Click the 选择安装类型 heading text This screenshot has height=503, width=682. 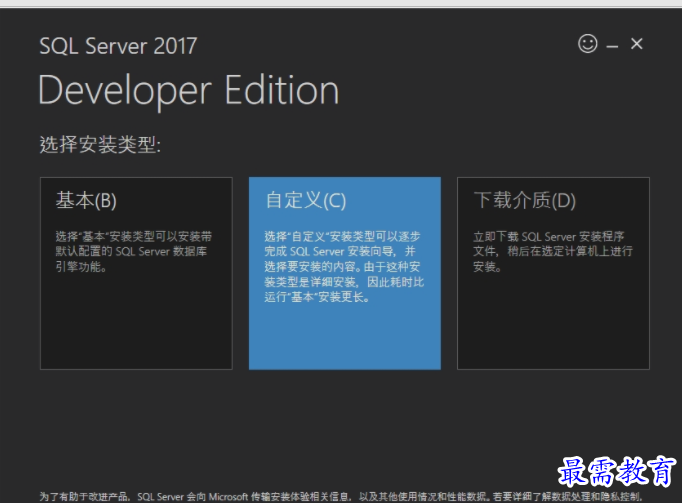point(100,144)
